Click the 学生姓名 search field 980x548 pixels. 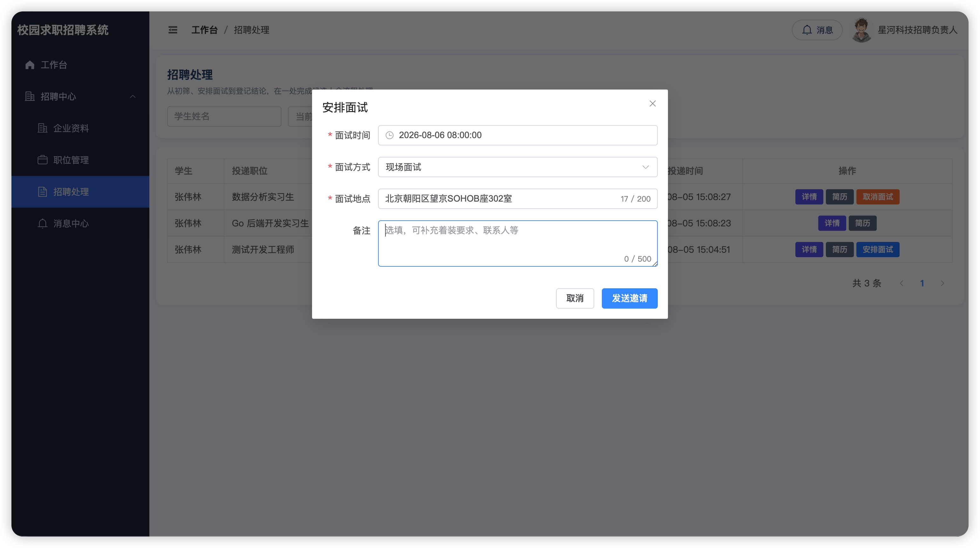tap(224, 116)
